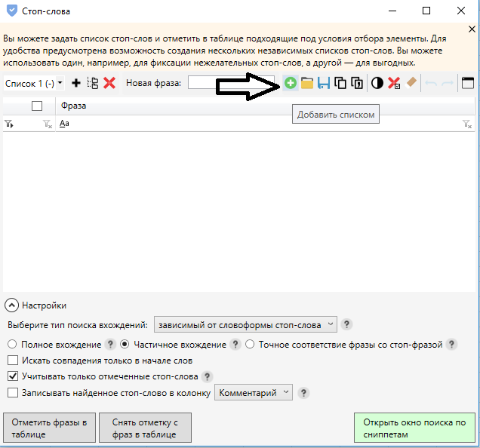
Task: Click Отметить фразы в таблице button
Action: pyautogui.click(x=49, y=428)
